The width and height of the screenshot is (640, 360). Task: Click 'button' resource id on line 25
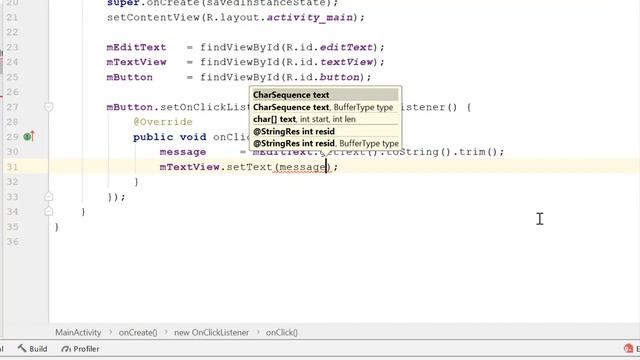coord(340,77)
